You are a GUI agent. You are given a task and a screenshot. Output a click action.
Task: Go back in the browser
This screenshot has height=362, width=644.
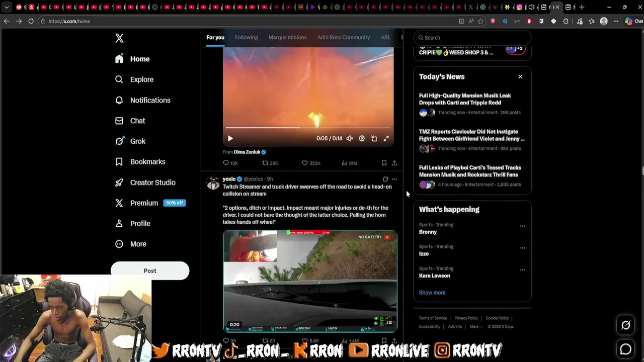7,21
